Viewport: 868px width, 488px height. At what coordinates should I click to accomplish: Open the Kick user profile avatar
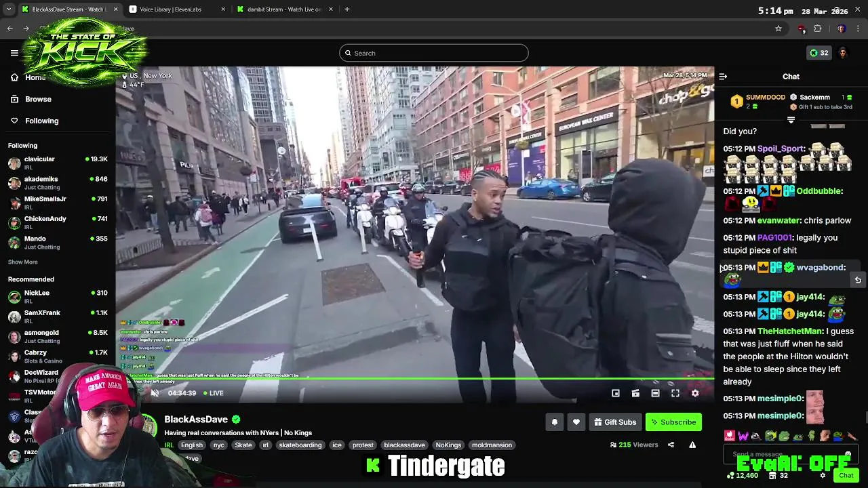[843, 53]
